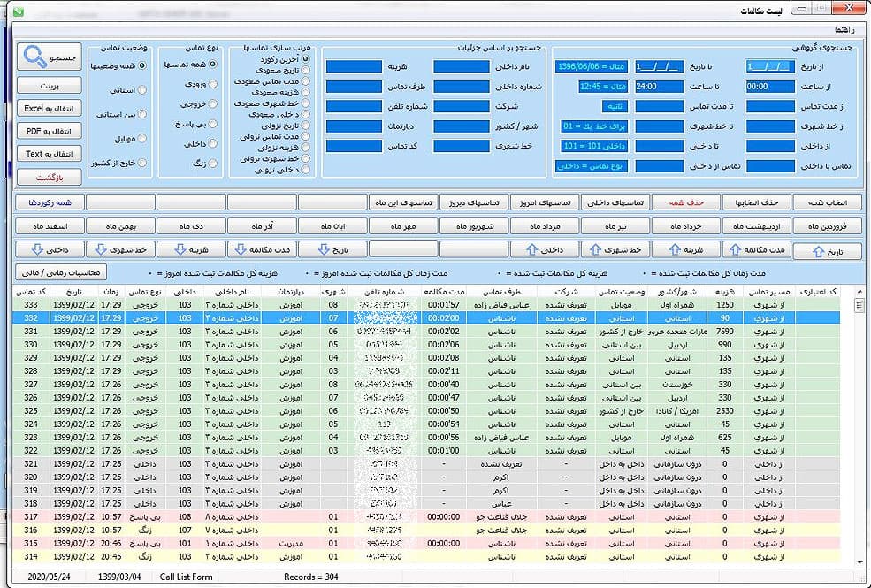The height and width of the screenshot is (588, 871).
Task: Open محاسبات زمانی / مالی
Action: [x=61, y=272]
